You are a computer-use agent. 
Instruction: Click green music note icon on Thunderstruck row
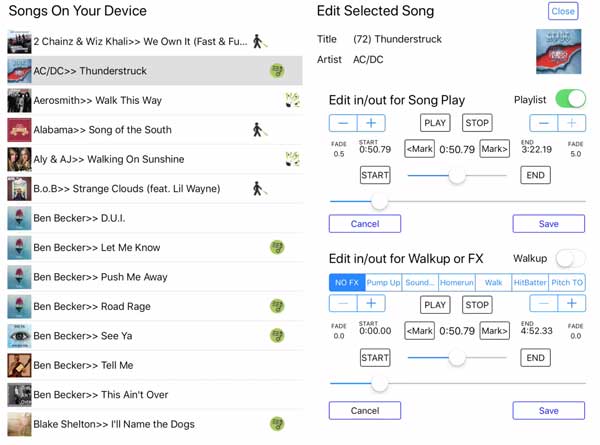(277, 71)
